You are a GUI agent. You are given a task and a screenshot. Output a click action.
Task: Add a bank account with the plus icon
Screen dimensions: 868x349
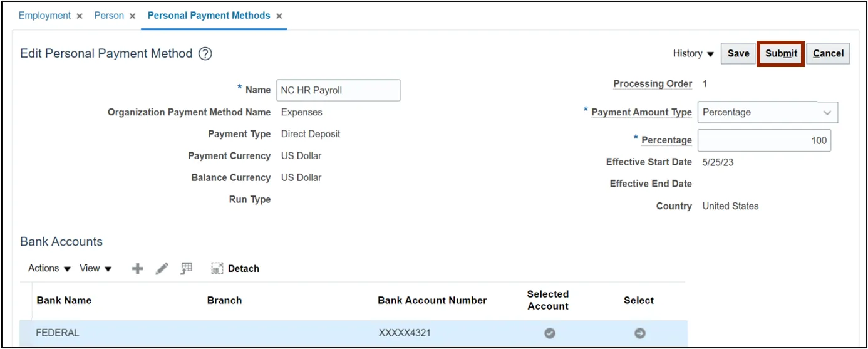point(137,269)
